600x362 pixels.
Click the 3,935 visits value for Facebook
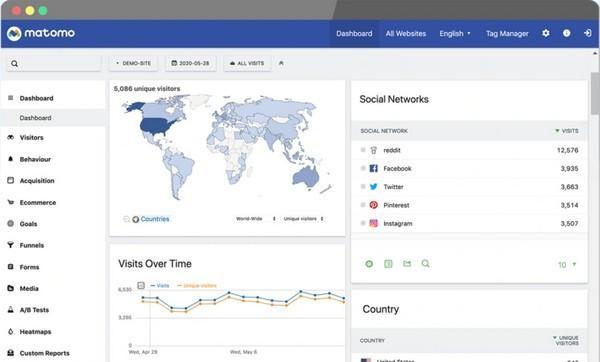click(x=569, y=168)
